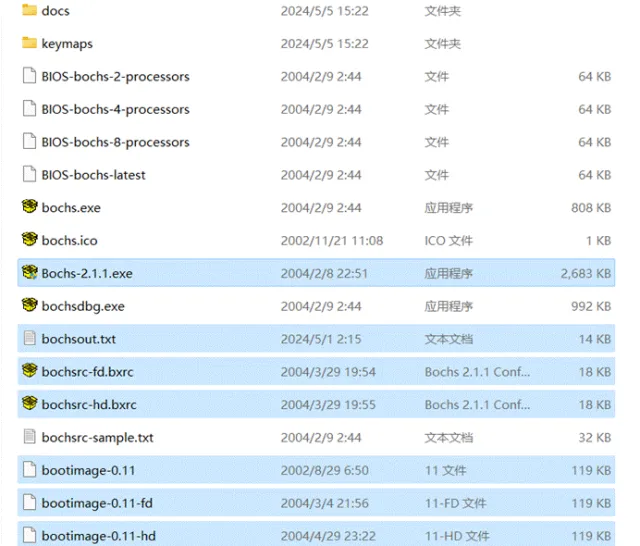Select the bochsrc-hd.bxrc file name
Viewport: 640px width, 546px height.
(89, 405)
